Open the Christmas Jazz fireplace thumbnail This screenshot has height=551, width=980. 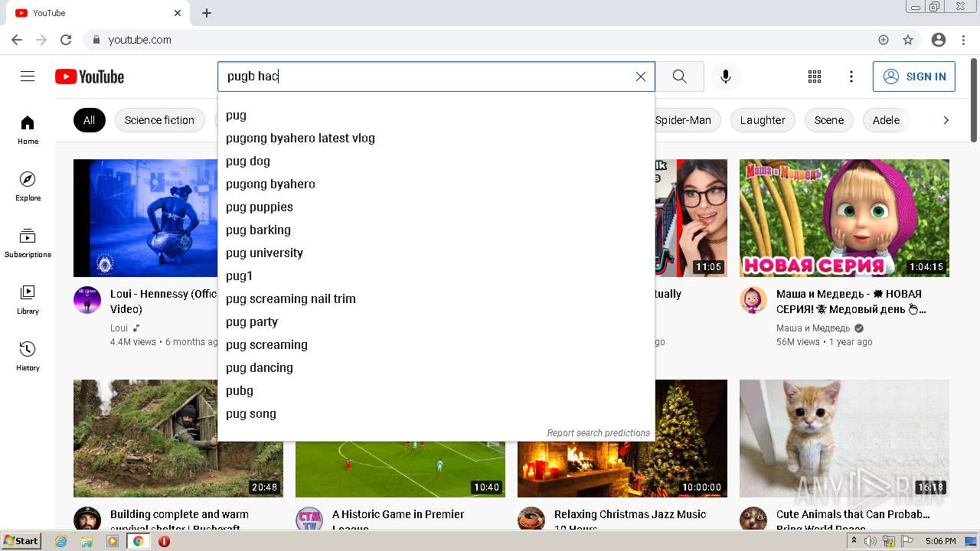pyautogui.click(x=622, y=469)
